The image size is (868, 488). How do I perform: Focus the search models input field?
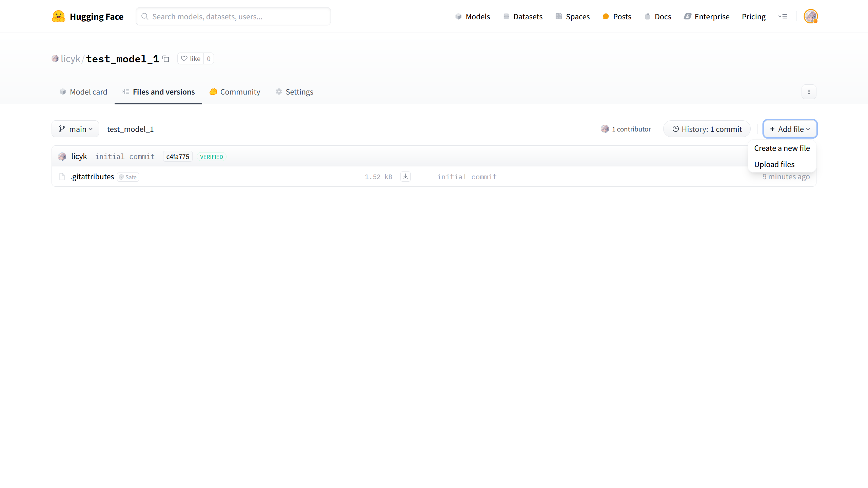tap(233, 17)
